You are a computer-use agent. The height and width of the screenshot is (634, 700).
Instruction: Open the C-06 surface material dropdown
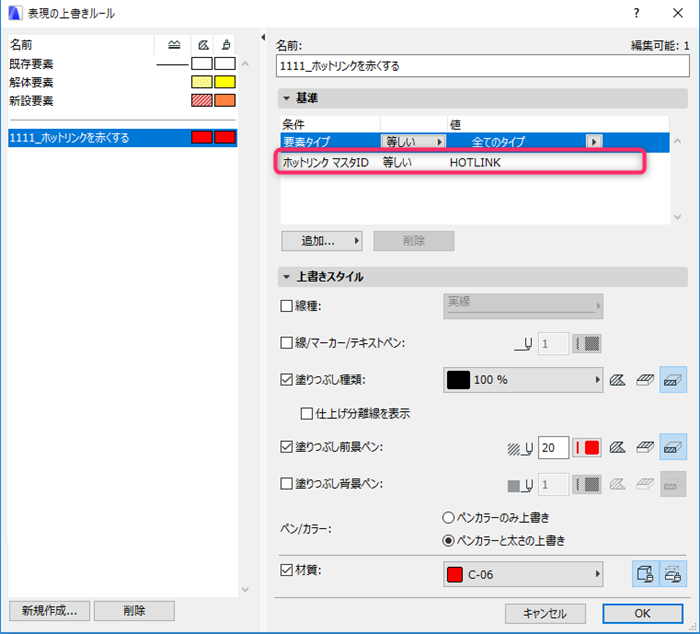(523, 574)
